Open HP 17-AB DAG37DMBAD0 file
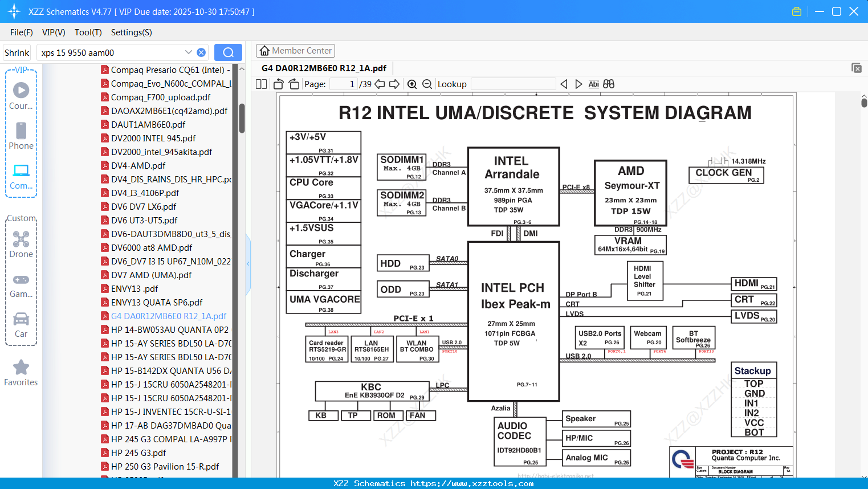 pos(166,425)
